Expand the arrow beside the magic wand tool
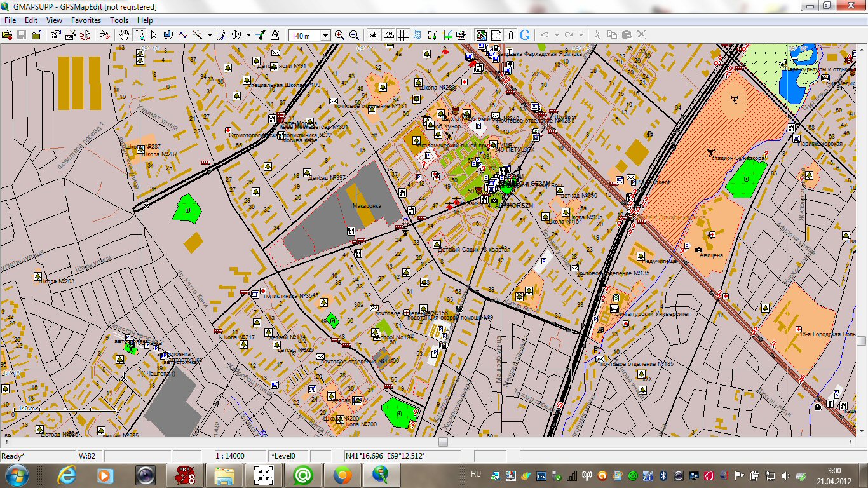 pos(209,35)
